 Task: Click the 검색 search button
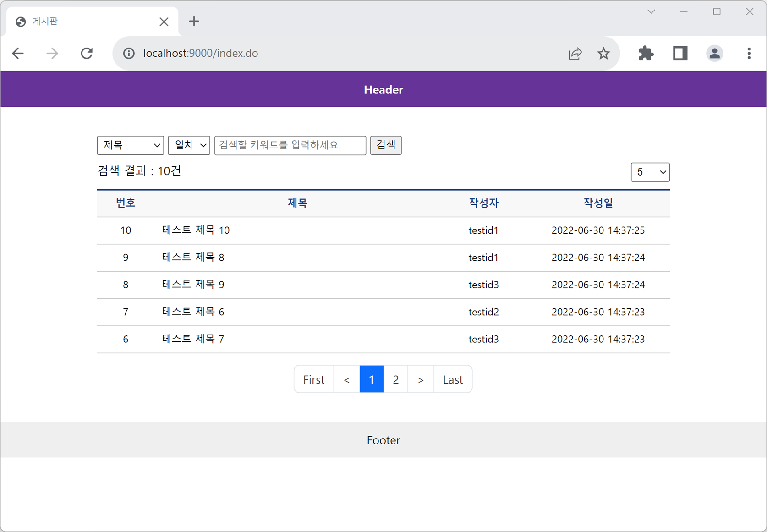point(386,145)
